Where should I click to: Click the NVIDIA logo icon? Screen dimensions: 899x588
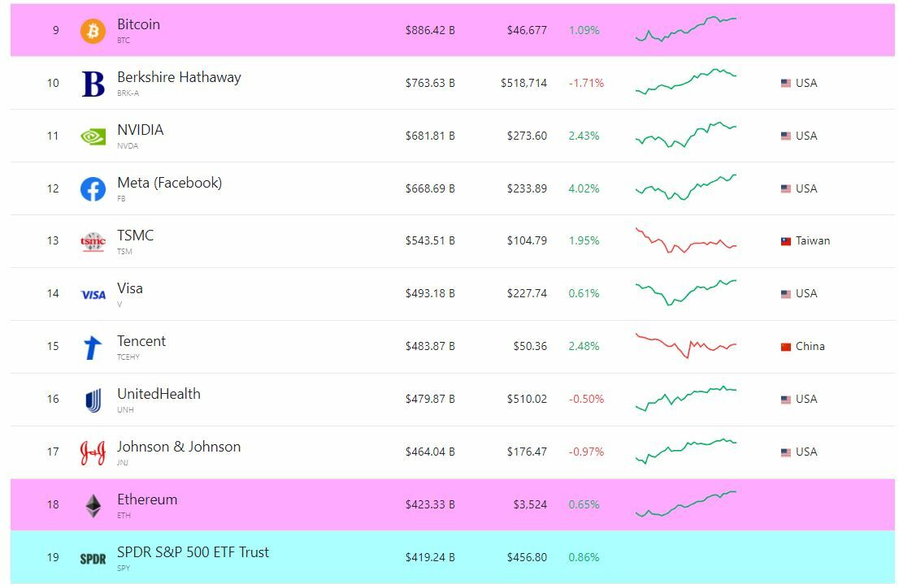93,136
